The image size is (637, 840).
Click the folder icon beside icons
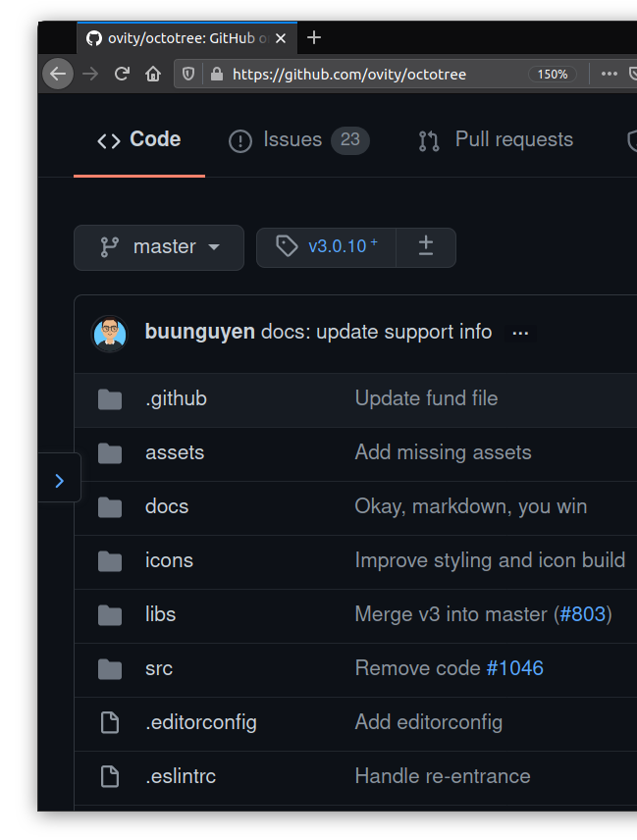click(110, 562)
